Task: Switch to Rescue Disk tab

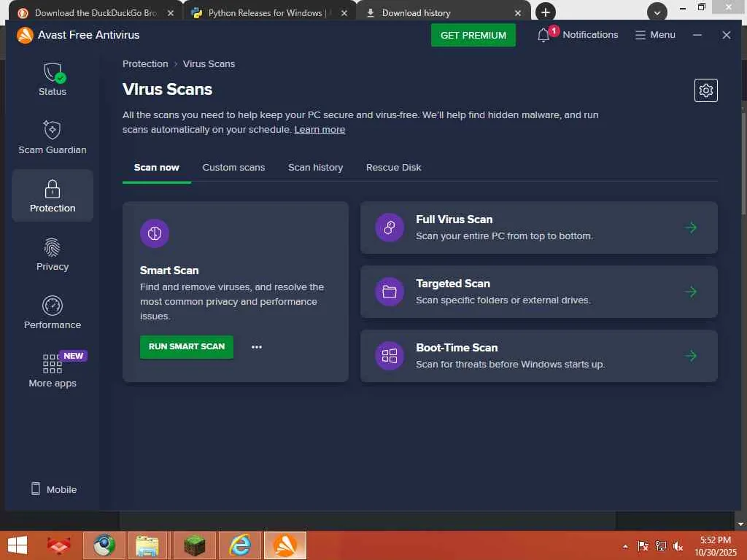Action: point(393,168)
